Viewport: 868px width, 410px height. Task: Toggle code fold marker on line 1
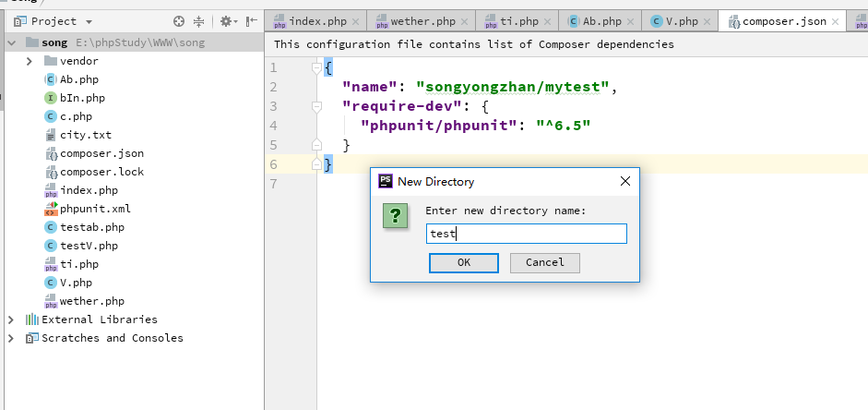[315, 67]
